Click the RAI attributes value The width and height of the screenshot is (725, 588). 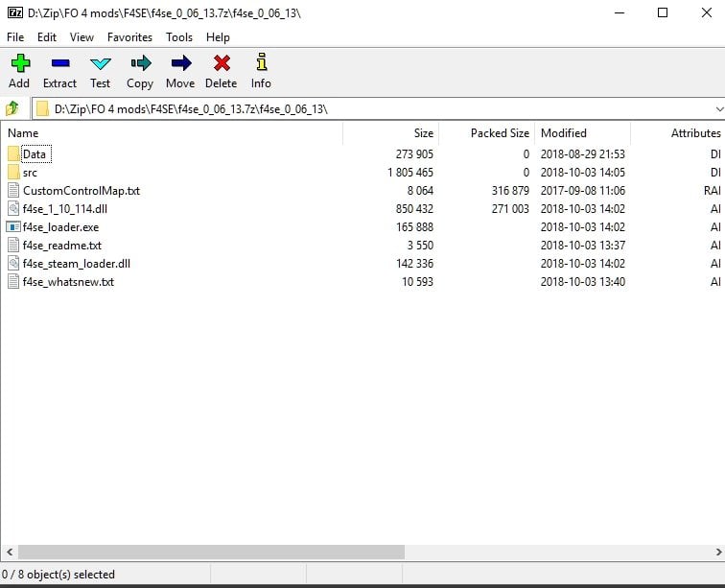tap(713, 191)
